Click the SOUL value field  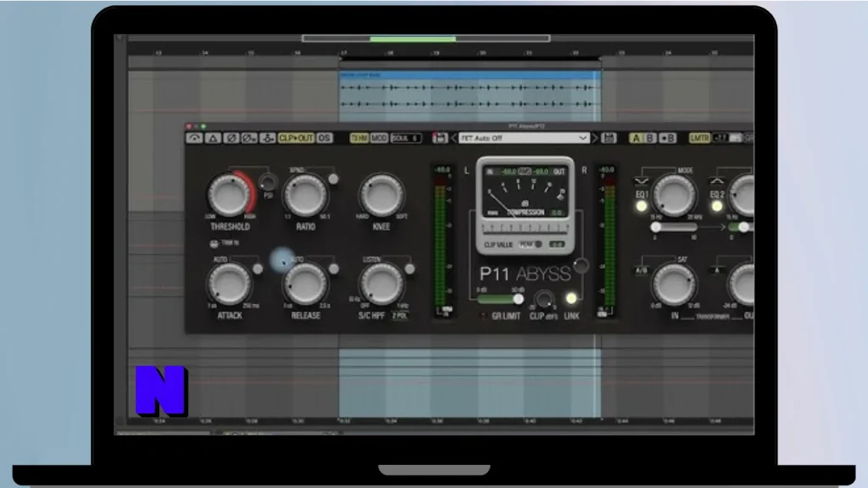[x=406, y=138]
